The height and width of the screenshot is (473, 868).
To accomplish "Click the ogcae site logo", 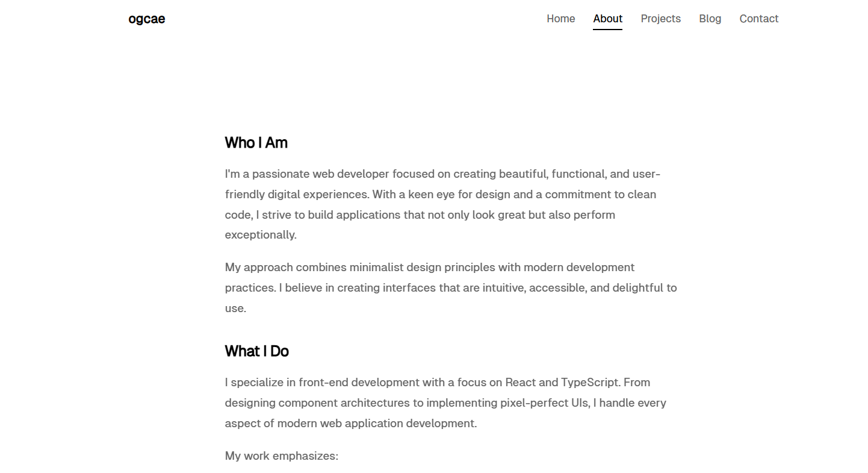I will pyautogui.click(x=146, y=19).
